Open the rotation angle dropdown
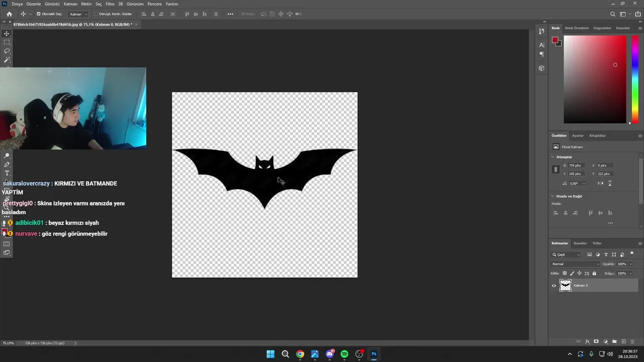Viewport: 644px width, 362px height. click(584, 184)
